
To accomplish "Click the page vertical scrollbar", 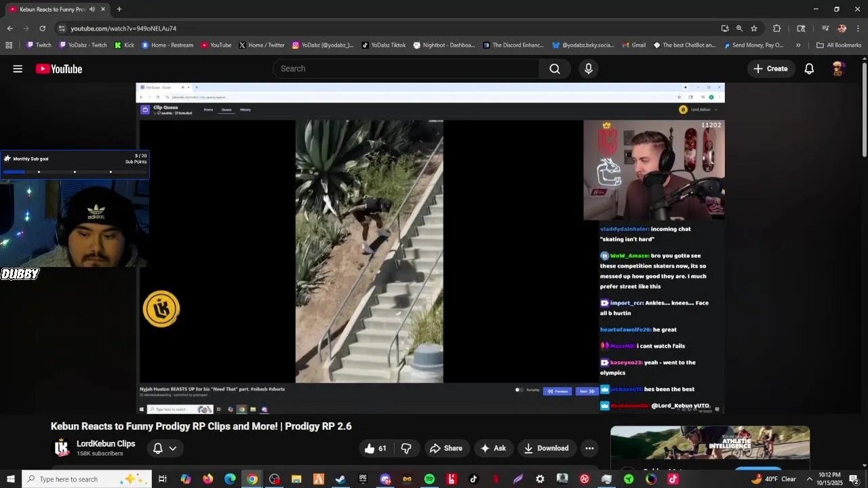I will (865, 108).
